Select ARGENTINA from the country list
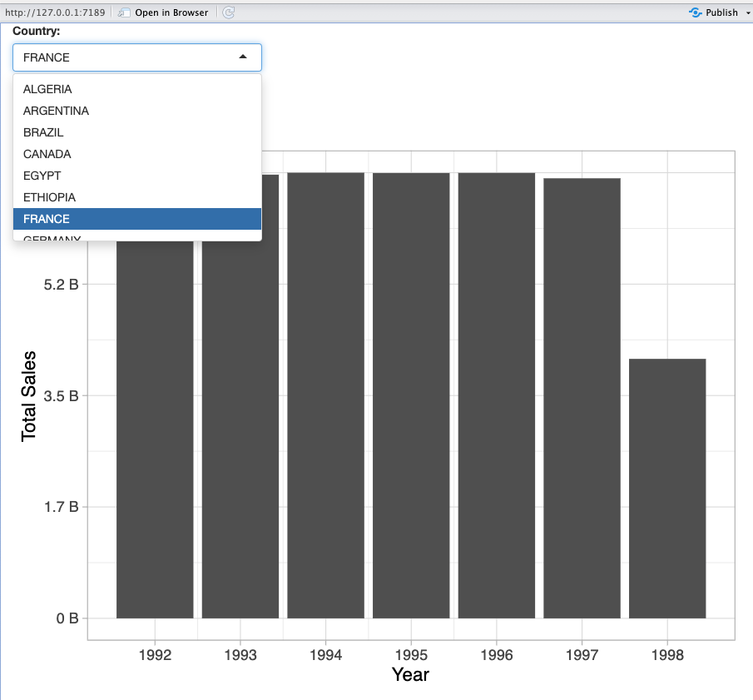The image size is (753, 700). (x=56, y=111)
